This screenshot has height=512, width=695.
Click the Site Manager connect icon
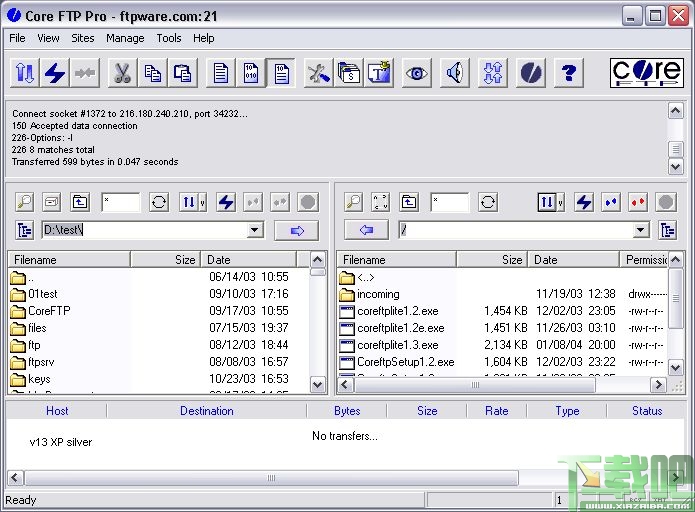pos(24,73)
